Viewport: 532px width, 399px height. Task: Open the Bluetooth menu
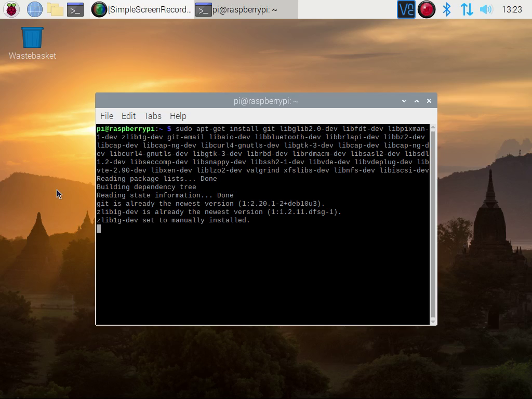447,9
